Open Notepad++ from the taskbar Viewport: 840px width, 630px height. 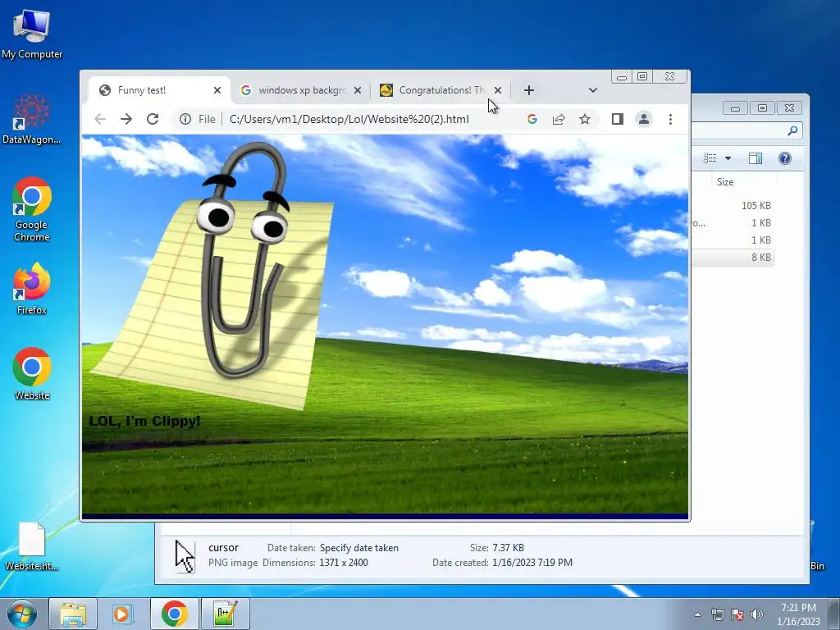pos(225,614)
